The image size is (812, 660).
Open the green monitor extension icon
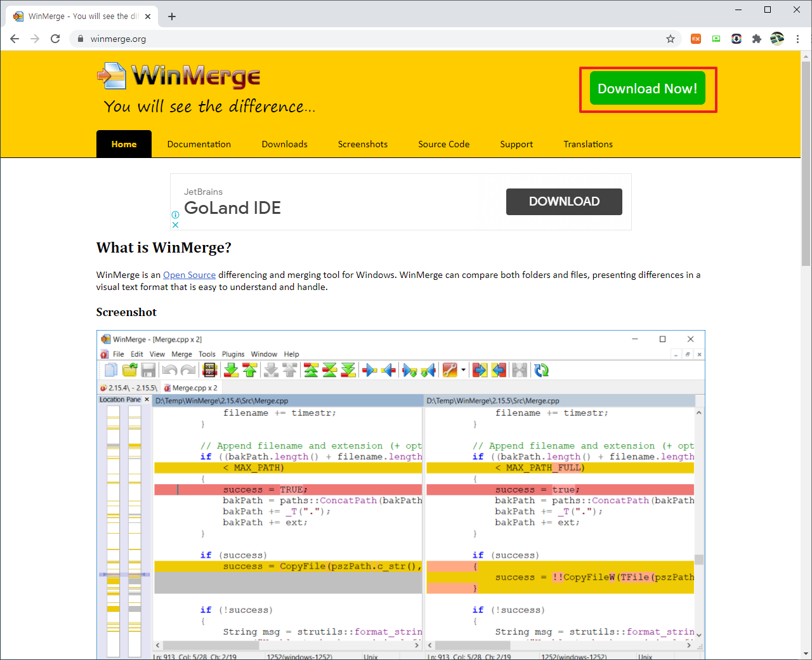coord(716,39)
